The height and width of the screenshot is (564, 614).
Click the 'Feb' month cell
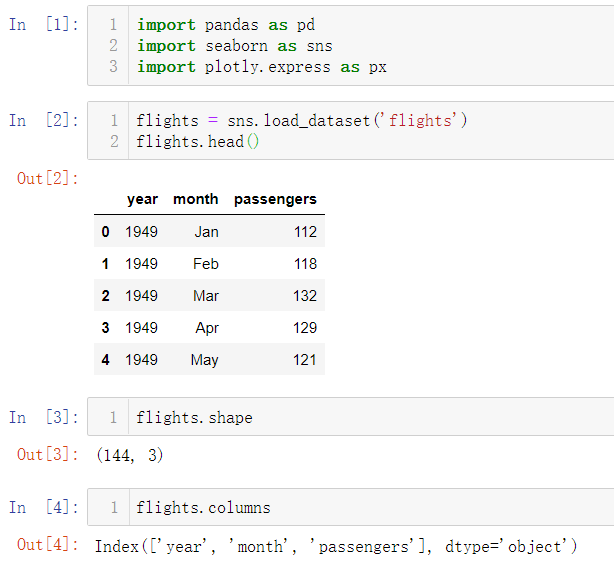pyautogui.click(x=206, y=264)
